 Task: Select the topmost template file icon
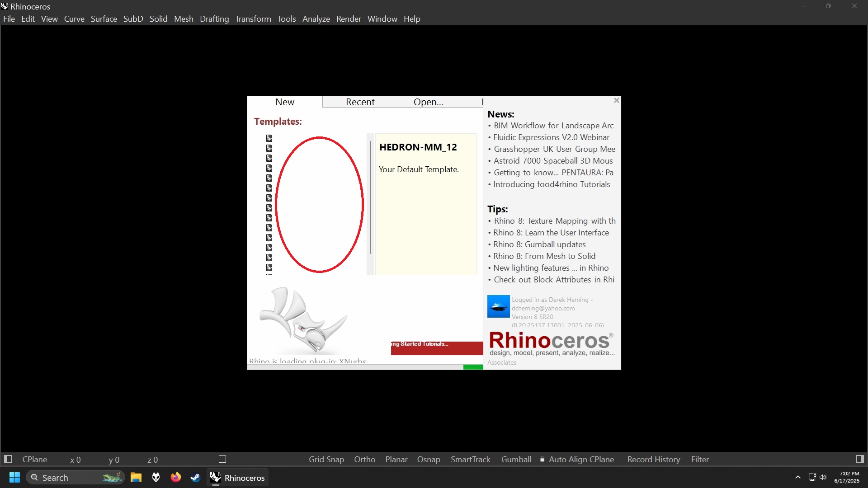[269, 138]
